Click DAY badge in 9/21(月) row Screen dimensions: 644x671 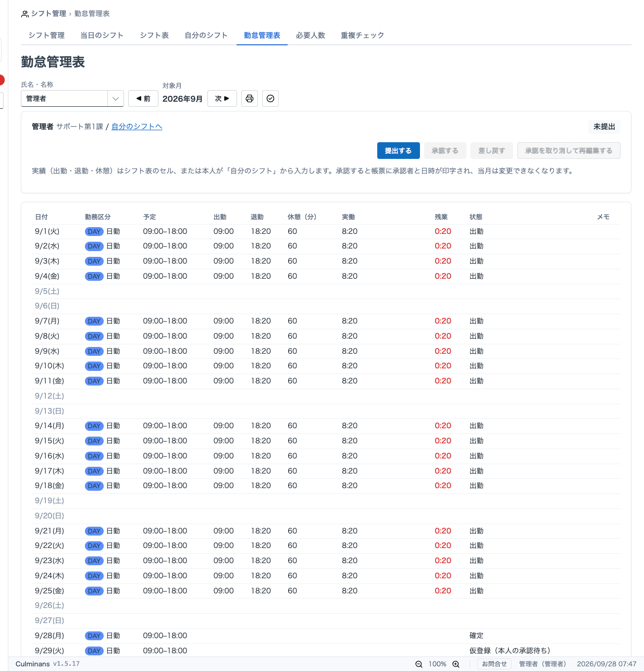pos(94,531)
